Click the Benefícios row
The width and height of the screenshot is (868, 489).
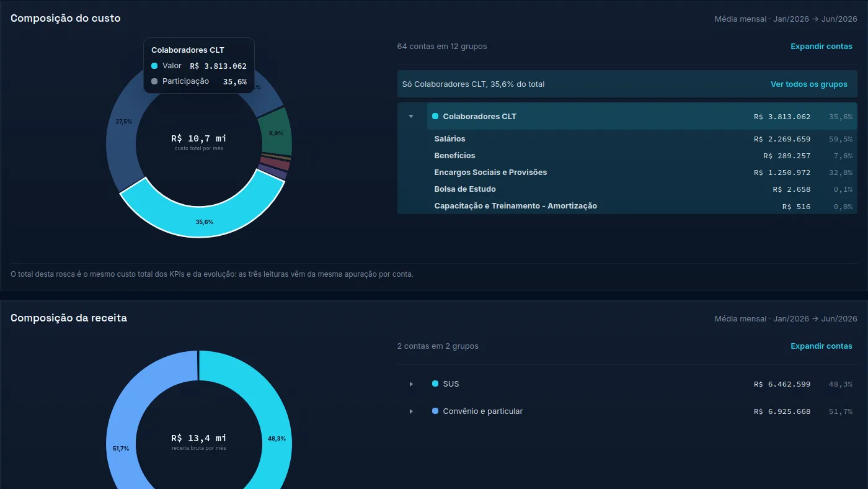(x=627, y=156)
